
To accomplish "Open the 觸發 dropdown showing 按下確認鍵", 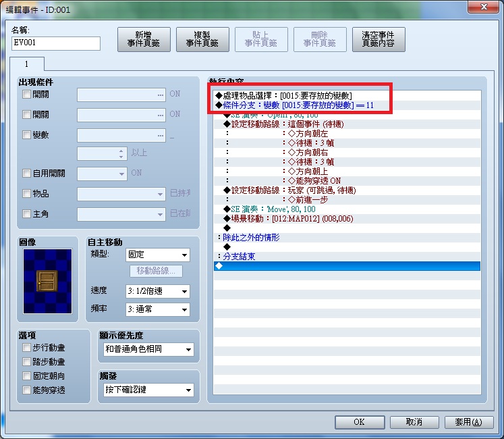I will point(148,390).
